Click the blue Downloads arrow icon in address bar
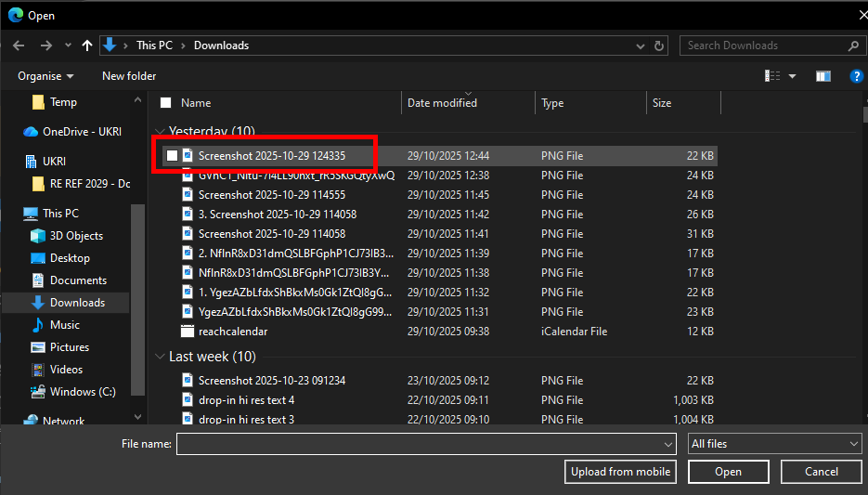Image resolution: width=868 pixels, height=495 pixels. 110,46
